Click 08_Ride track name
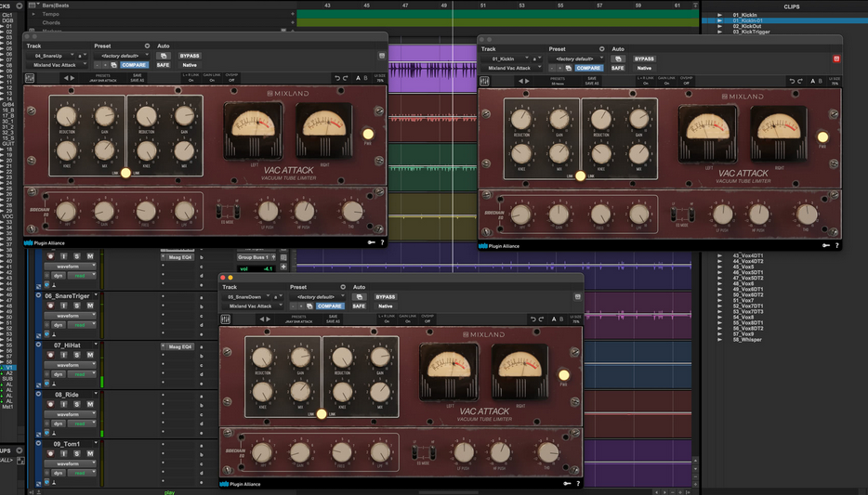The image size is (868, 495). (66, 395)
